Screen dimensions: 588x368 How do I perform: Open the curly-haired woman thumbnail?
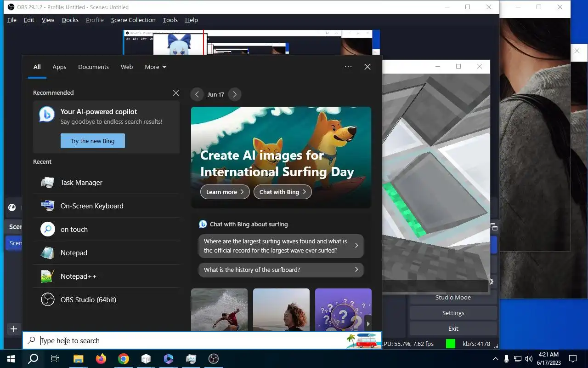[x=281, y=310]
